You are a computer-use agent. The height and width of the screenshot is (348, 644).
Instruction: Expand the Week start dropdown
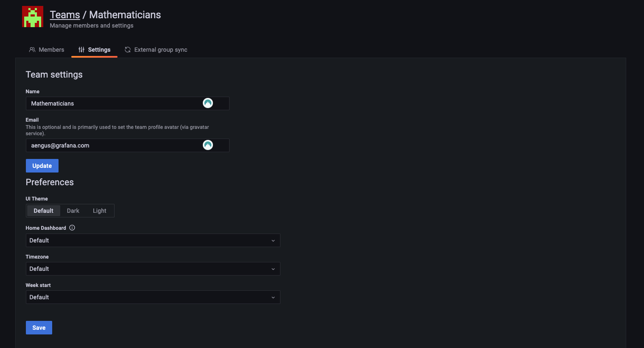coord(153,297)
